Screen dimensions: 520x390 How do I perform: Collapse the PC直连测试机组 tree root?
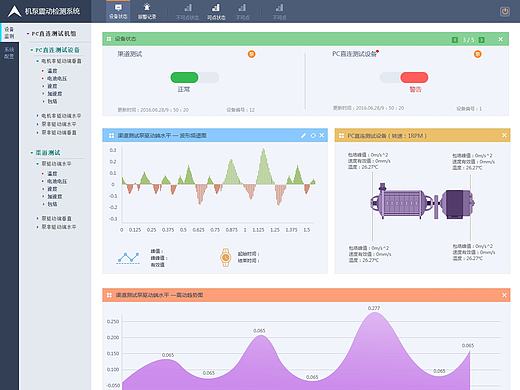click(28, 34)
